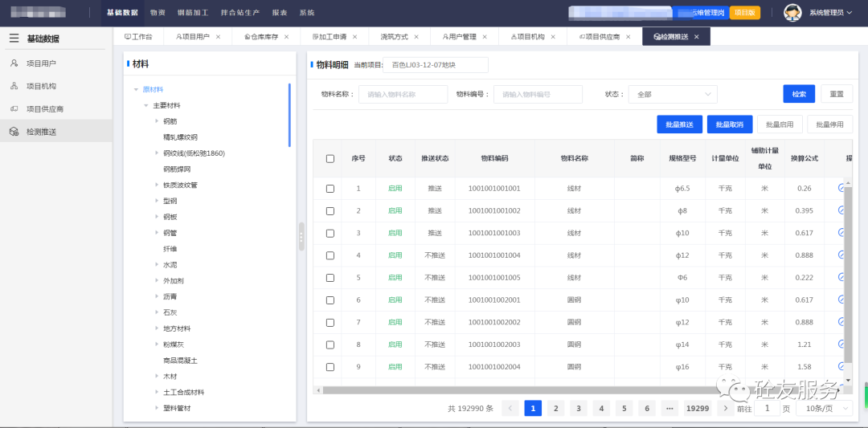Screen dimensions: 868x428
Task: Open the 报表 top menu
Action: [x=280, y=13]
